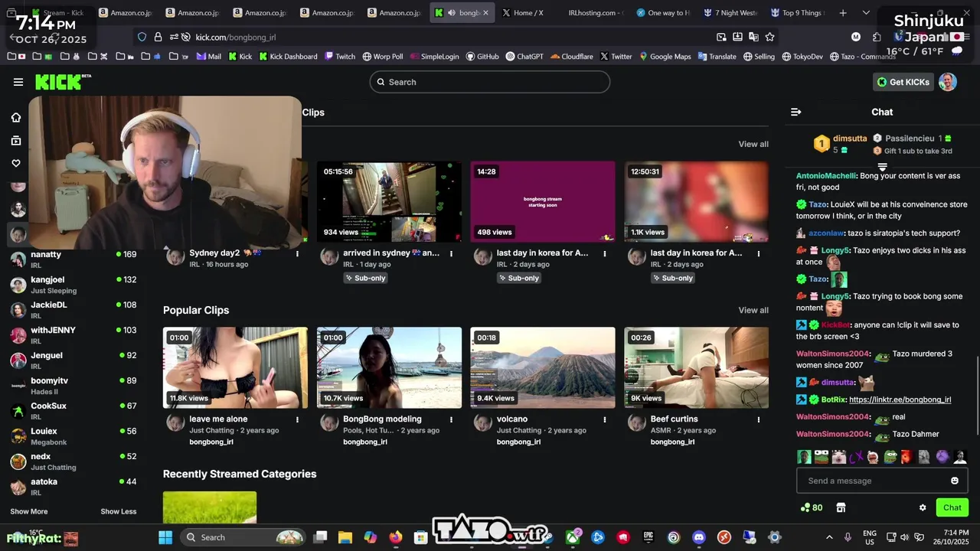Viewport: 980px width, 551px height.
Task: Open the volcano clip thumbnail
Action: tap(543, 368)
